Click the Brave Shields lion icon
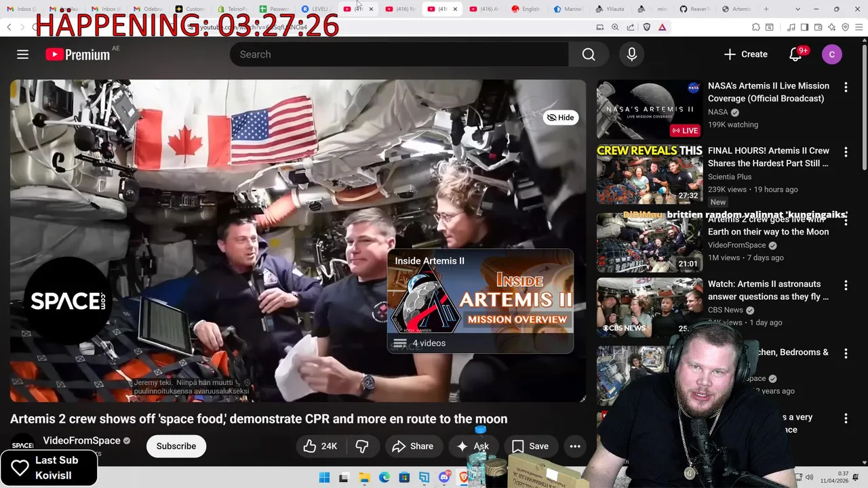 646,27
